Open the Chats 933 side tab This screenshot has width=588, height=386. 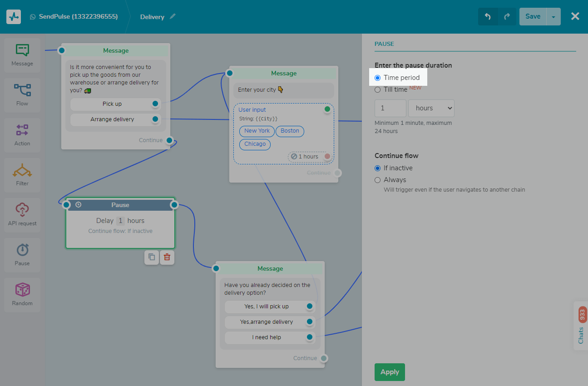coord(581,326)
